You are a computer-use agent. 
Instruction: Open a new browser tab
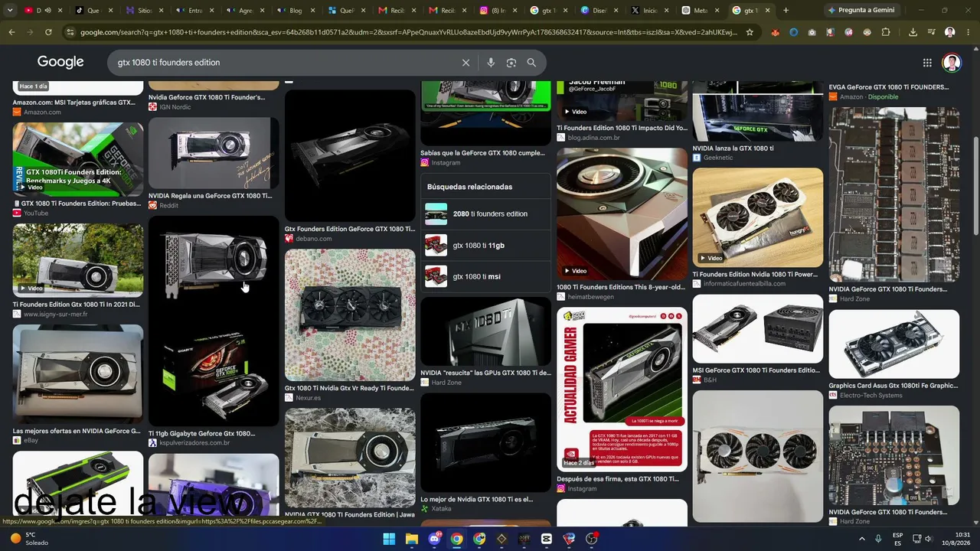point(786,11)
